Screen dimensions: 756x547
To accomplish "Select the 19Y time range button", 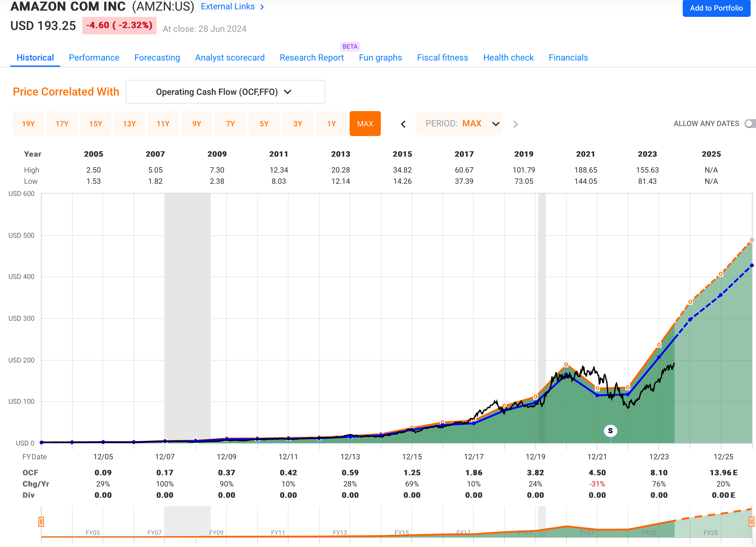I will [28, 124].
